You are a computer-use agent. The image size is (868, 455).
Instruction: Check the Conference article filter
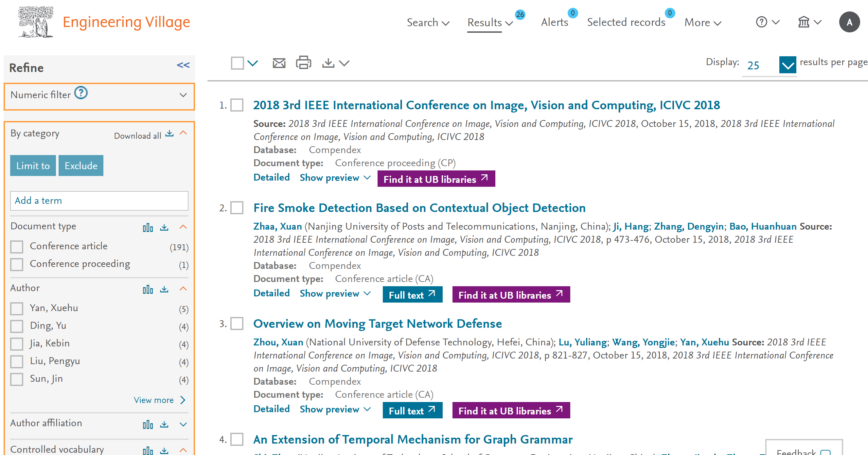point(16,247)
